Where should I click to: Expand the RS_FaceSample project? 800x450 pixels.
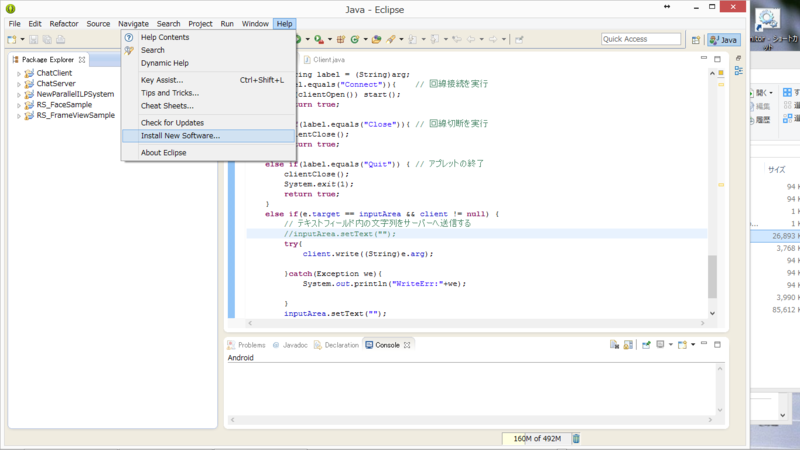[19, 106]
